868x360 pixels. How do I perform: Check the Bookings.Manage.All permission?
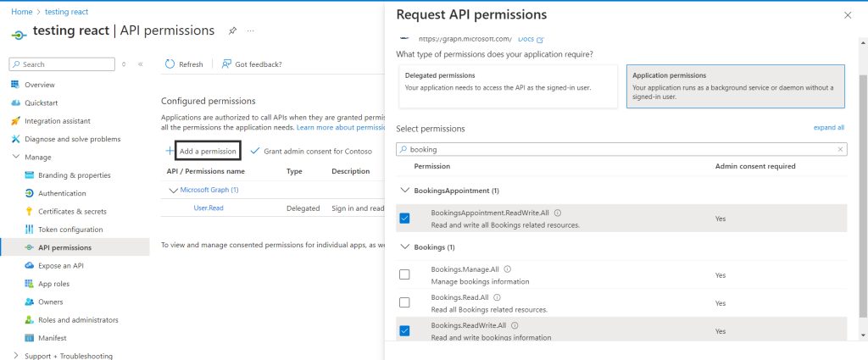tap(404, 274)
